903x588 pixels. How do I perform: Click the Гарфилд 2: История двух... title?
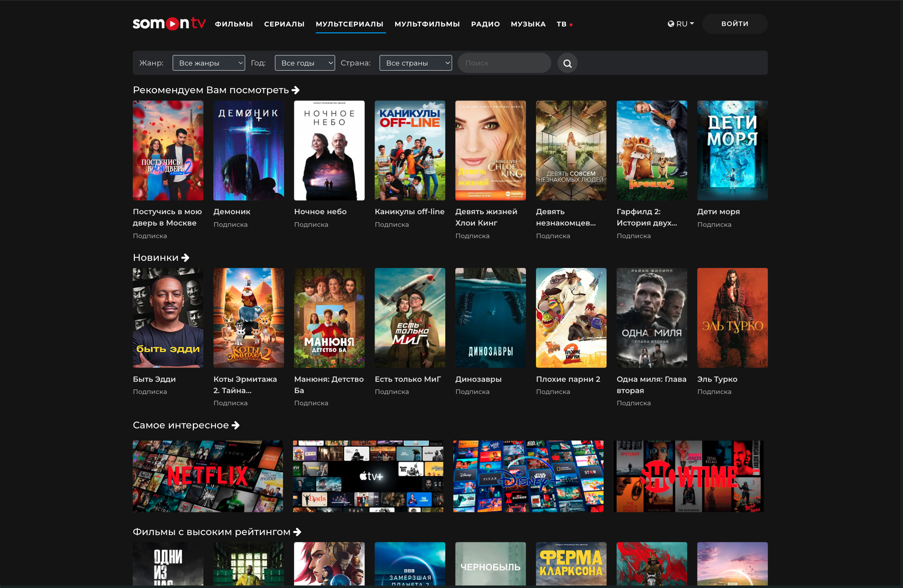pos(647,217)
